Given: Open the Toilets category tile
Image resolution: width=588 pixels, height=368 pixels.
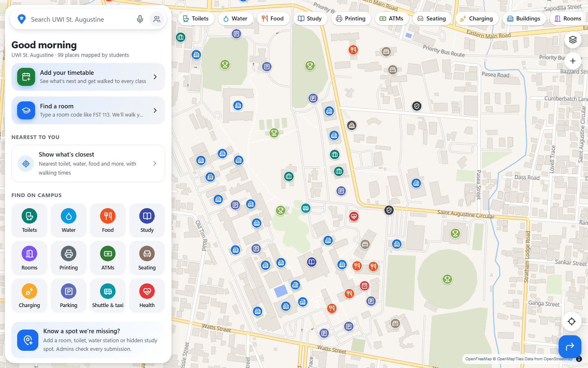Looking at the screenshot, I should tap(29, 220).
